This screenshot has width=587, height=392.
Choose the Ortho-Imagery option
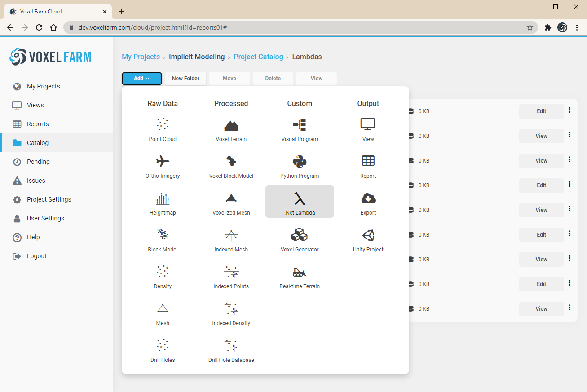[163, 167]
